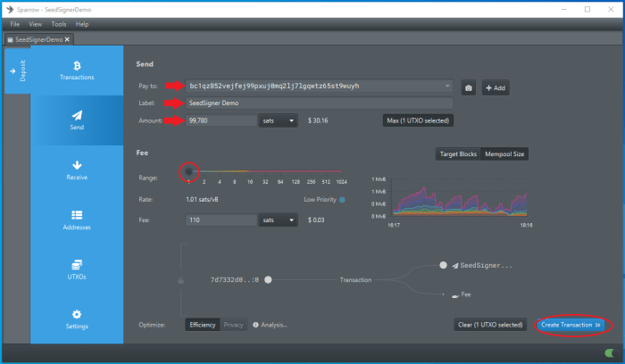Viewport: 625px width, 364px height.
Task: Click the fee range slider handle
Action: [189, 171]
